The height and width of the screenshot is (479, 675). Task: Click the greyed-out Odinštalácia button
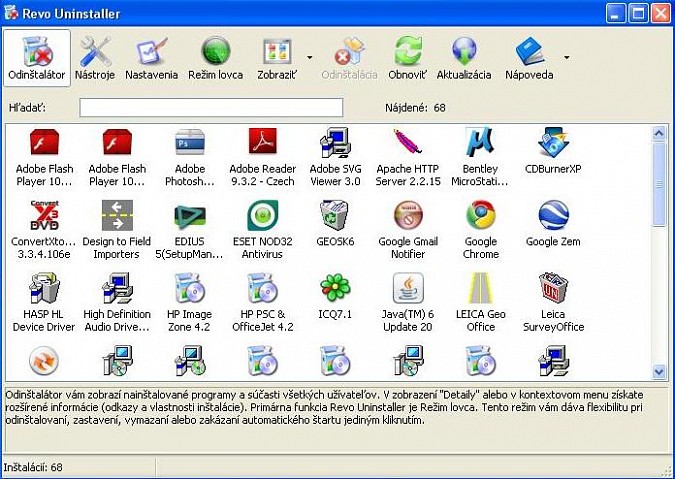point(349,58)
